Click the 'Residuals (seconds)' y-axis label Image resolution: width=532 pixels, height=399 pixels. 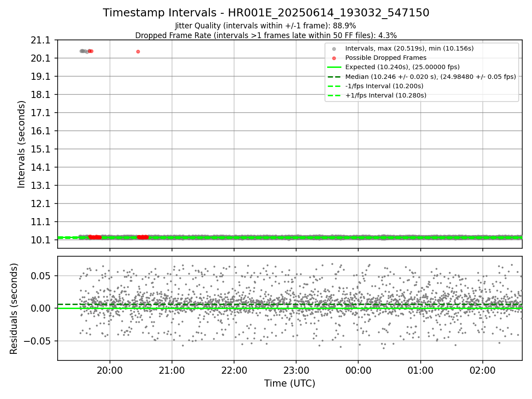(x=14, y=309)
